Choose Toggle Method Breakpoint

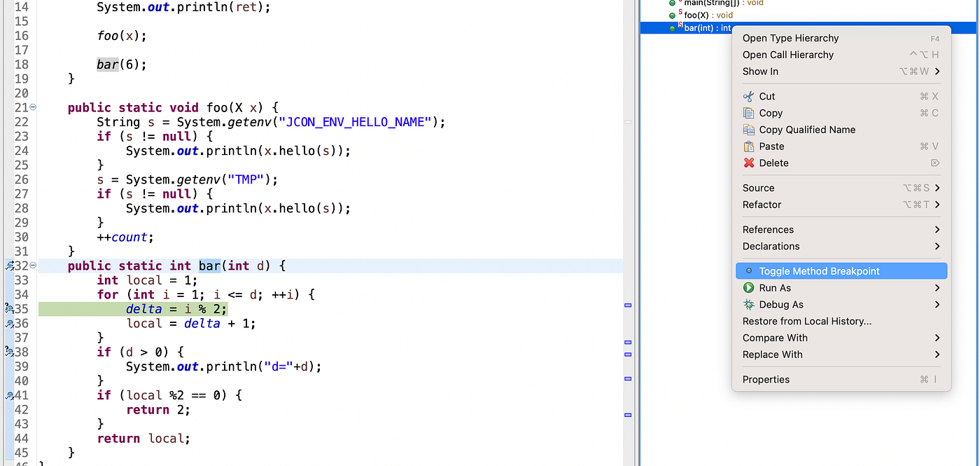[842, 271]
